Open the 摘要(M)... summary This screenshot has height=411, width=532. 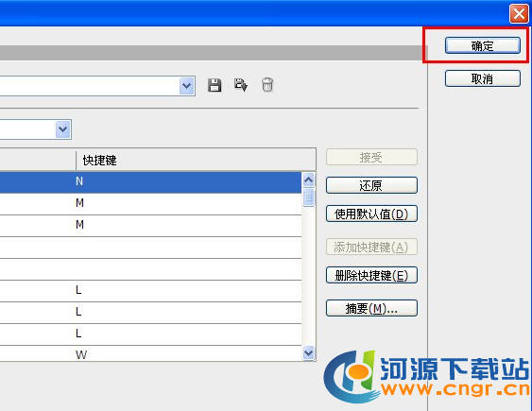coord(371,308)
